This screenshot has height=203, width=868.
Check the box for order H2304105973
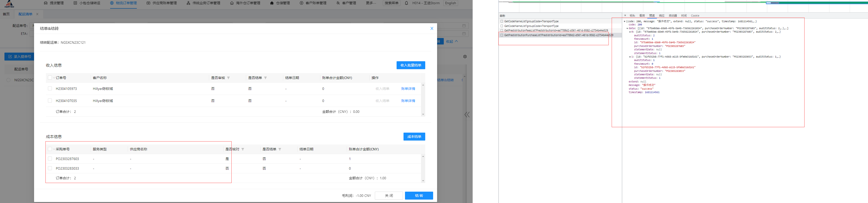(x=50, y=89)
